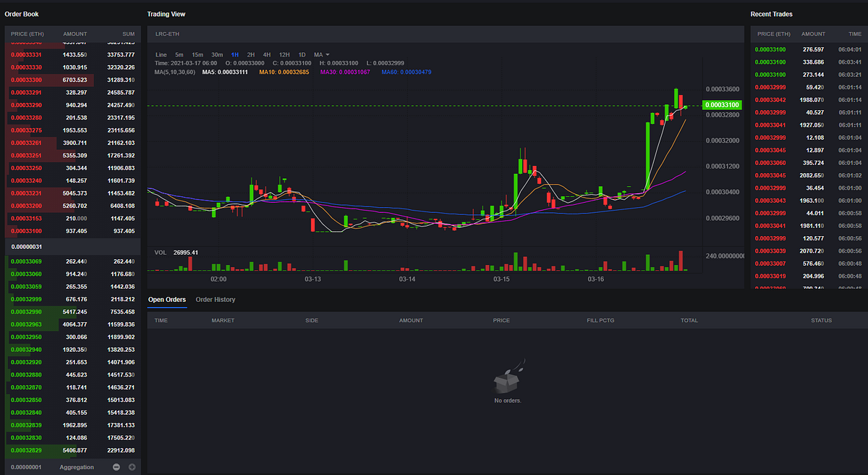Click the recent trade priced 0.00033007
This screenshot has width=868, height=475.
(x=808, y=264)
